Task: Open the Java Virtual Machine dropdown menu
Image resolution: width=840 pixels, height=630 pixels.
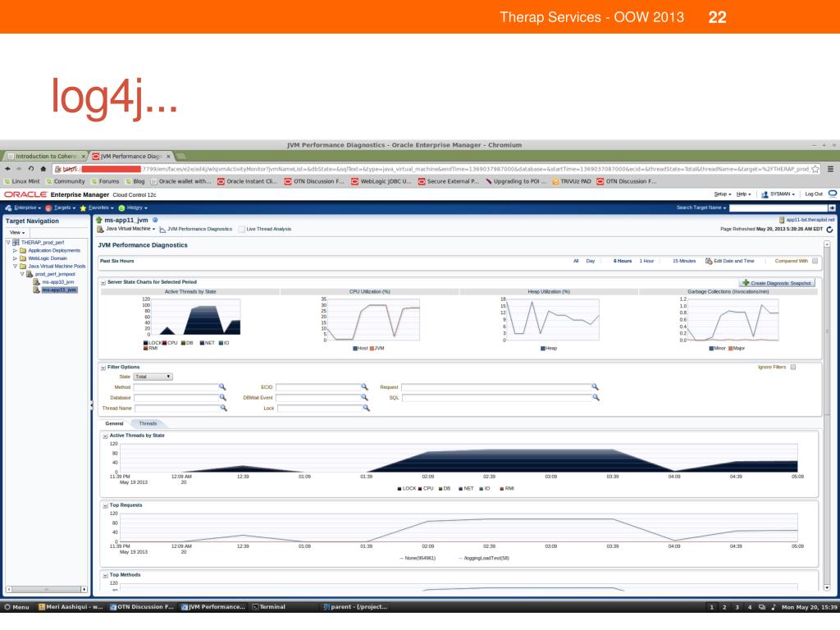Action: (x=130, y=229)
